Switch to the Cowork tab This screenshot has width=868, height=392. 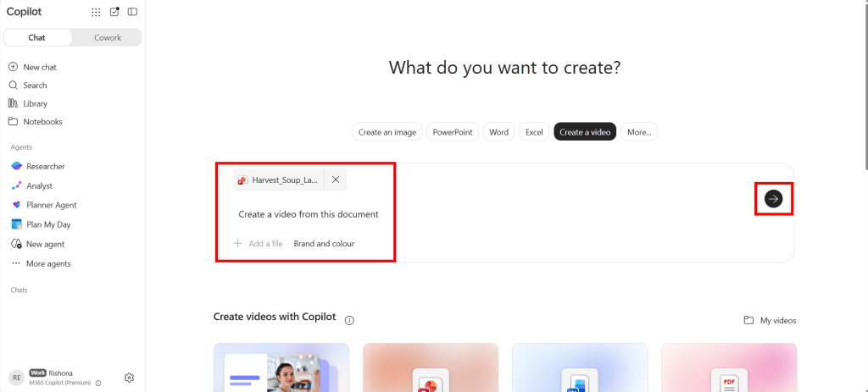pos(108,37)
